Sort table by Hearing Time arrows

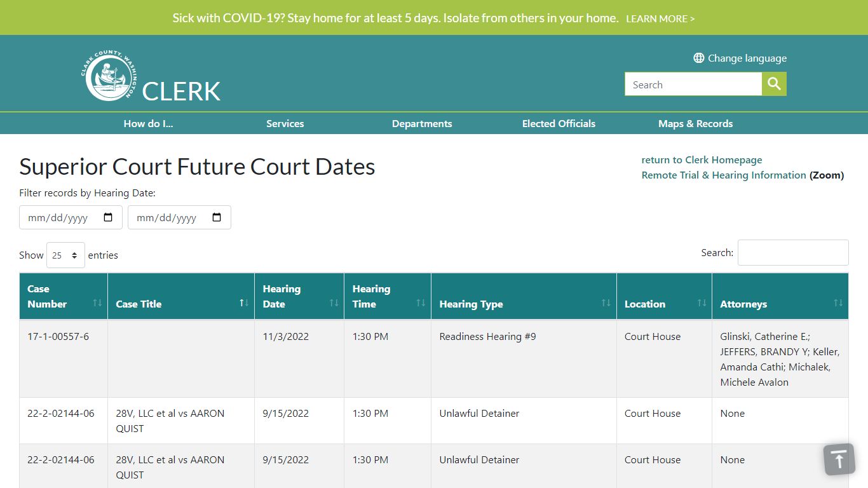click(421, 302)
